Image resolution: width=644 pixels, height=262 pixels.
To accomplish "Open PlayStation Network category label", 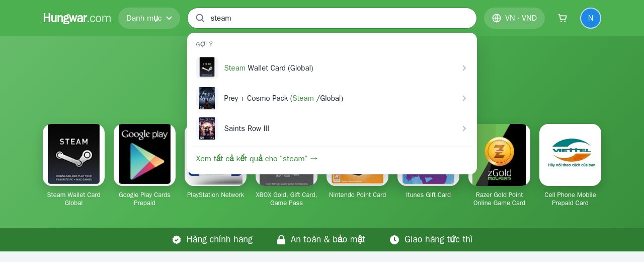I will coord(215,195).
